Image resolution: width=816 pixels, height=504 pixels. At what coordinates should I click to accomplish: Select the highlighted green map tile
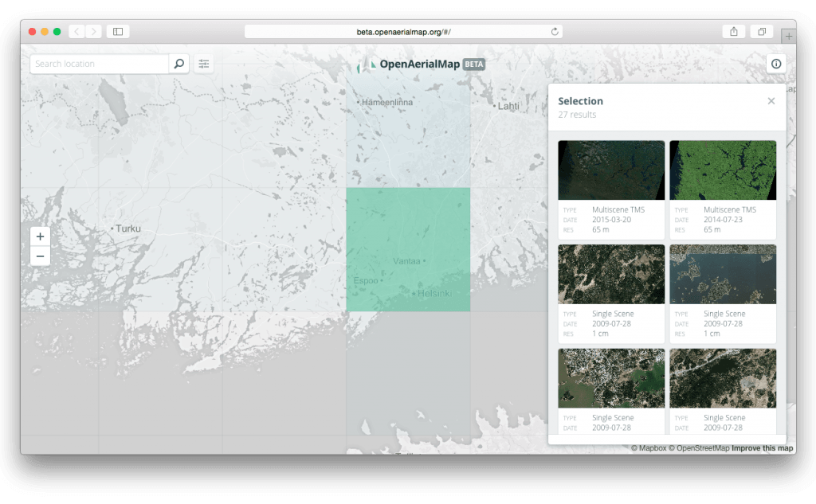(x=408, y=249)
